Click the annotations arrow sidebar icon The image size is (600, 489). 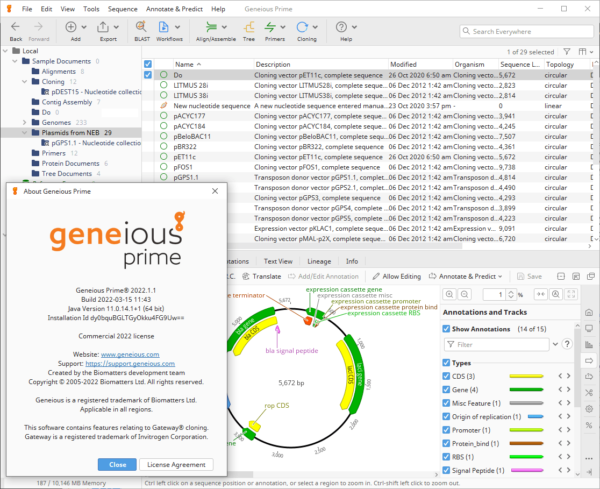[x=589, y=360]
